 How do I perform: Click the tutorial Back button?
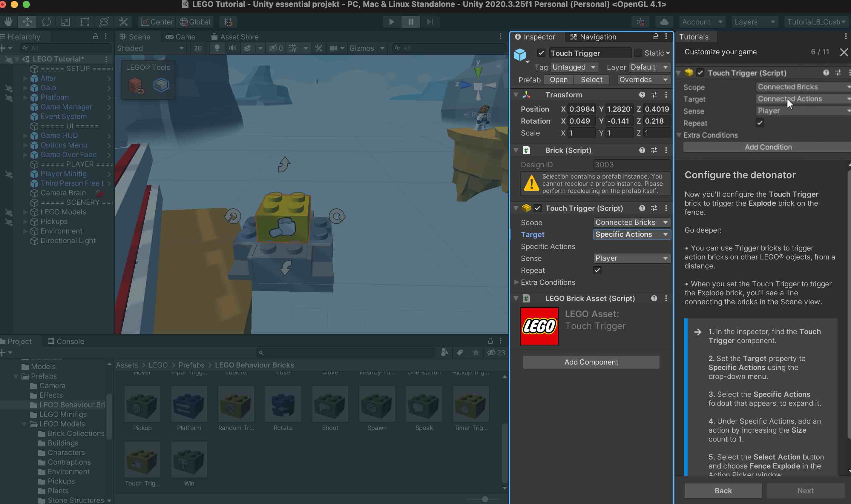point(723,491)
